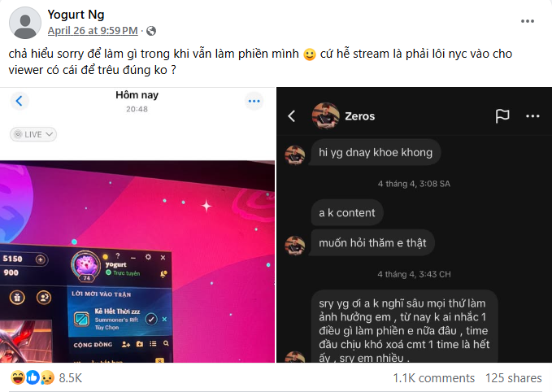Open the April 26 at 9:59 PM timestamp
552x392 pixels.
pos(93,31)
